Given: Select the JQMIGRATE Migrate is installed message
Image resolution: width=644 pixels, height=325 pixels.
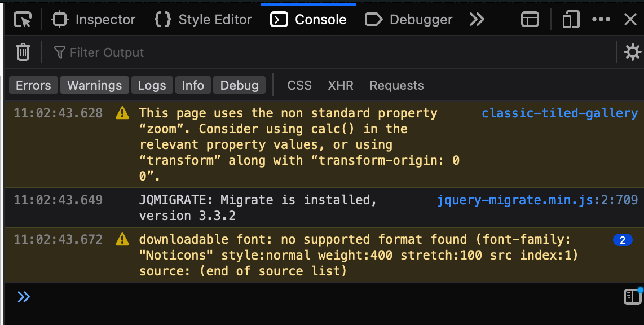Looking at the screenshot, I should point(258,208).
